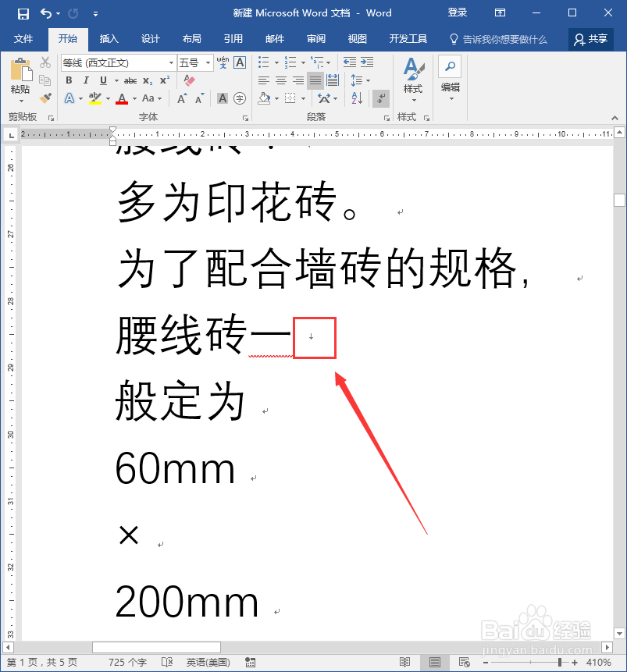Sort text using the A-Z sort icon

pyautogui.click(x=356, y=97)
